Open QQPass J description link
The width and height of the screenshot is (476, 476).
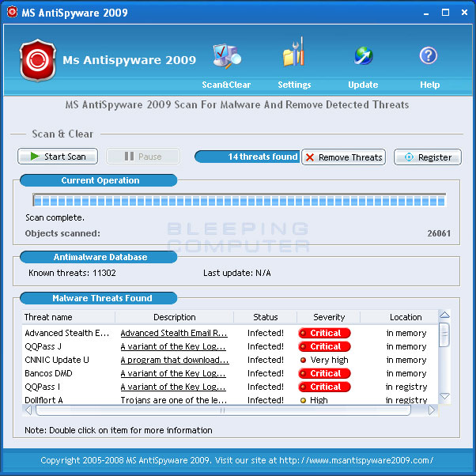(x=173, y=346)
